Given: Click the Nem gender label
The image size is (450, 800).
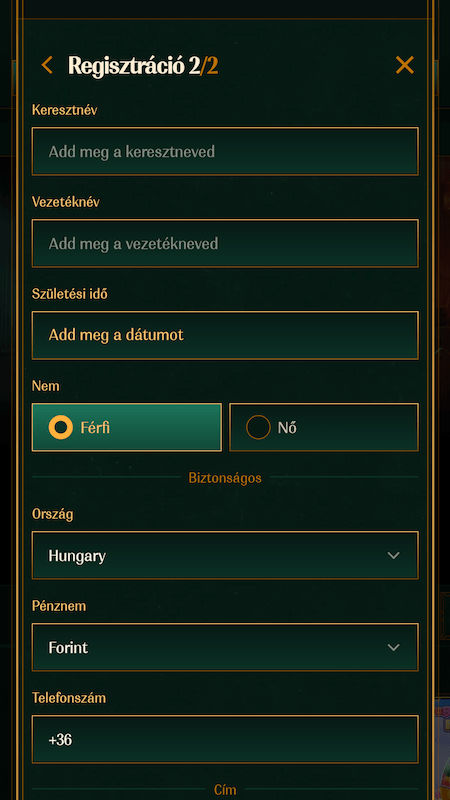Looking at the screenshot, I should tap(45, 386).
